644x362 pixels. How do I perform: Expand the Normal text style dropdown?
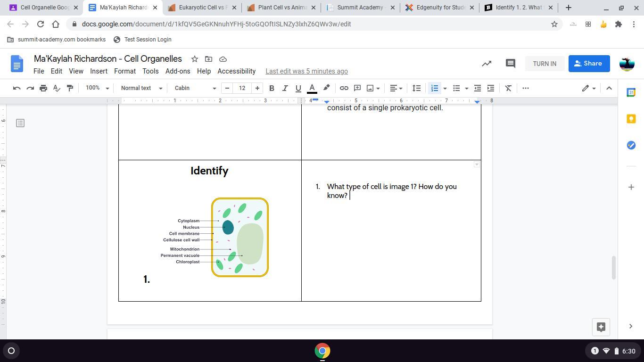[x=141, y=88]
